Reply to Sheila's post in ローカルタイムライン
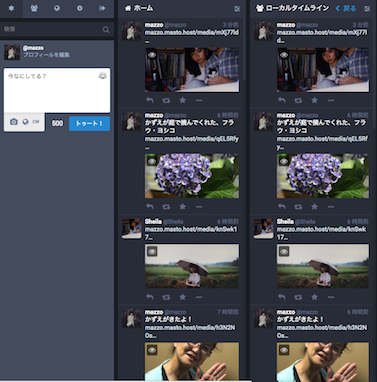This screenshot has width=377, height=382. click(282, 297)
